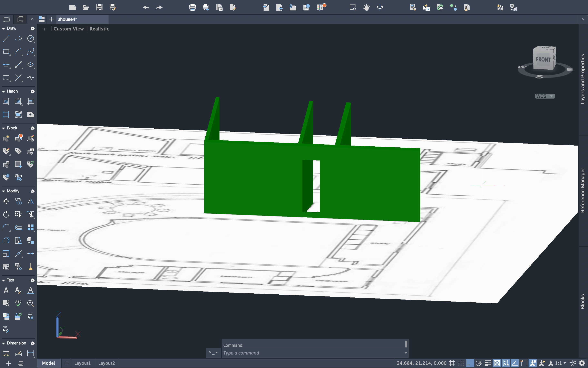Screen dimensions: 588x368
Task: Open command history dropdown arrow
Action: point(405,353)
